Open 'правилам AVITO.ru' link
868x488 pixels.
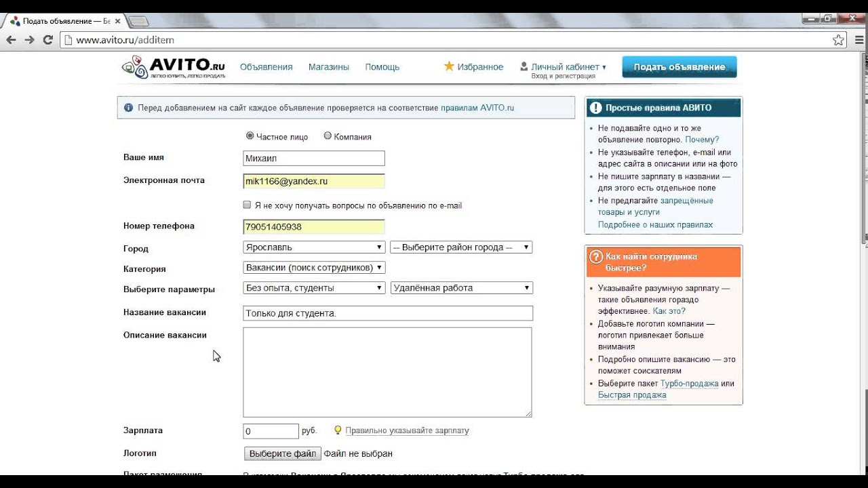tap(477, 108)
